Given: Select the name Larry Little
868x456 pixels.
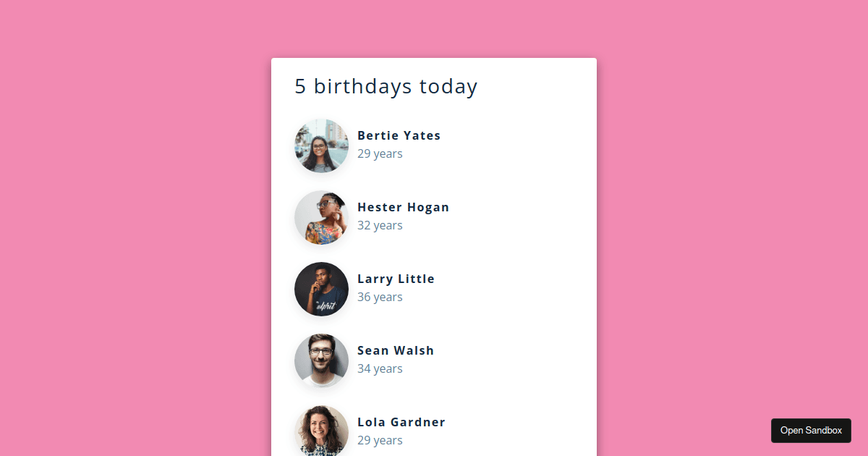Looking at the screenshot, I should (396, 279).
